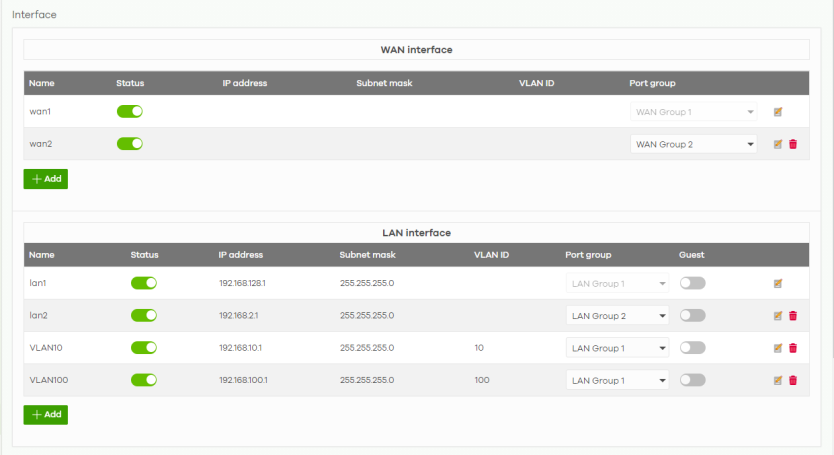The image size is (834, 455).
Task: Edit the VLAN100 interface
Action: click(778, 380)
